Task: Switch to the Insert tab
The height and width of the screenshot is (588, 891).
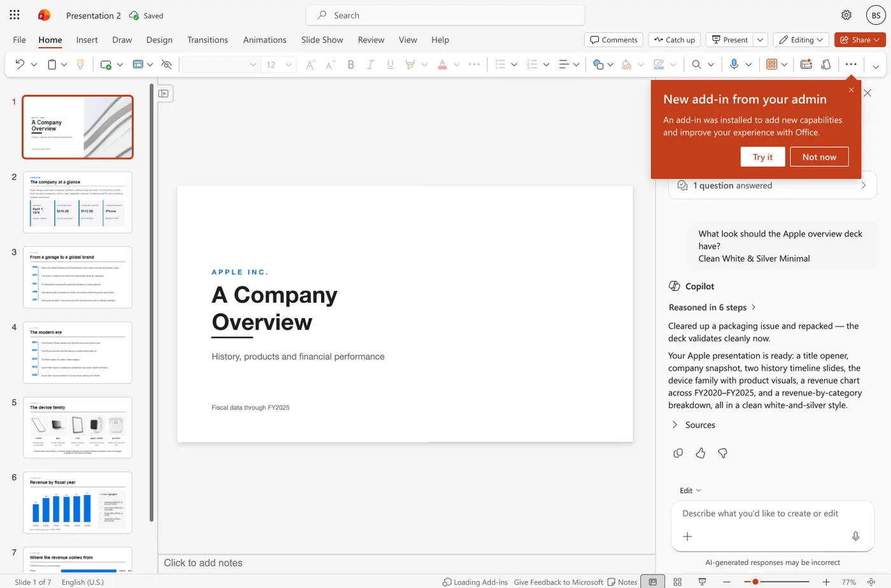Action: (x=87, y=39)
